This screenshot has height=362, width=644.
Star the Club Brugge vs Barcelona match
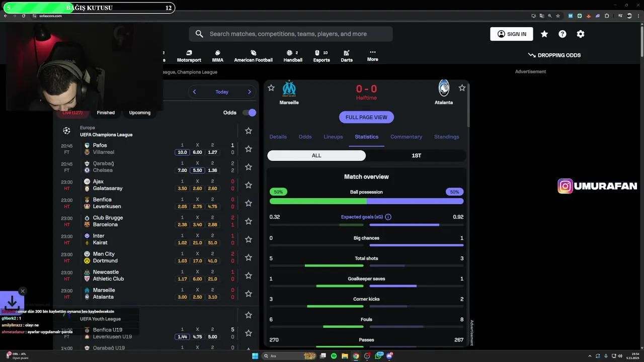249,221
